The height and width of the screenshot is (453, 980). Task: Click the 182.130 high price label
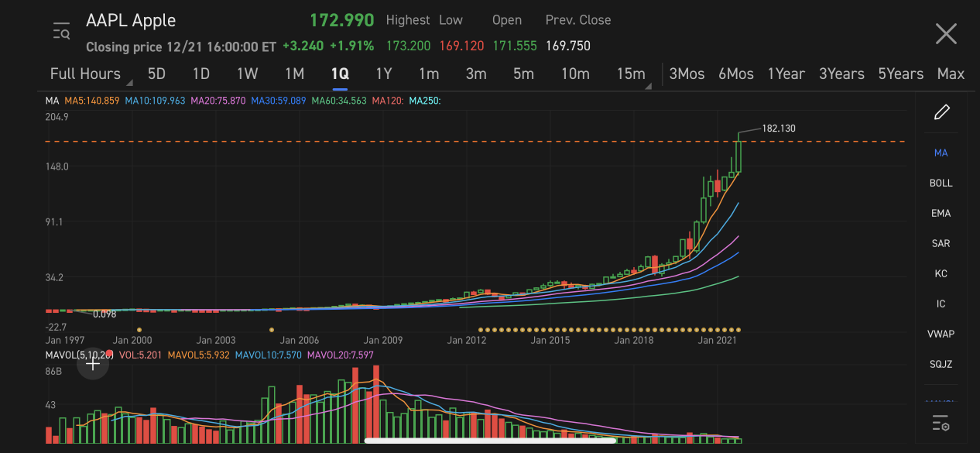pyautogui.click(x=779, y=129)
